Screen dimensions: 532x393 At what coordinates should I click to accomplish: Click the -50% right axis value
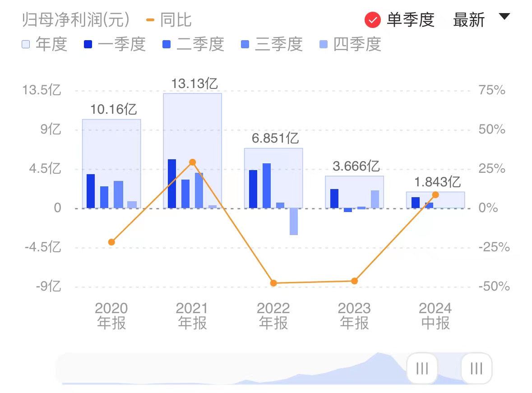pyautogui.click(x=494, y=287)
